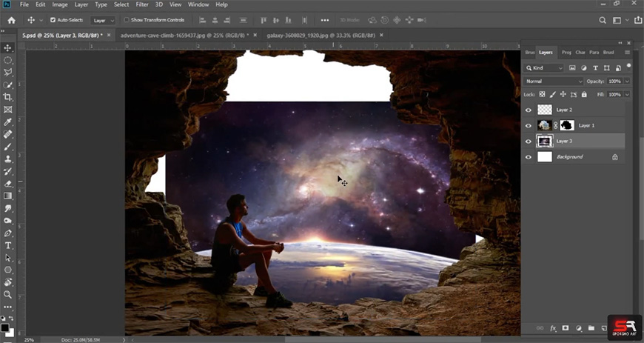Hide Layer 2 using its eye icon

[x=529, y=110]
